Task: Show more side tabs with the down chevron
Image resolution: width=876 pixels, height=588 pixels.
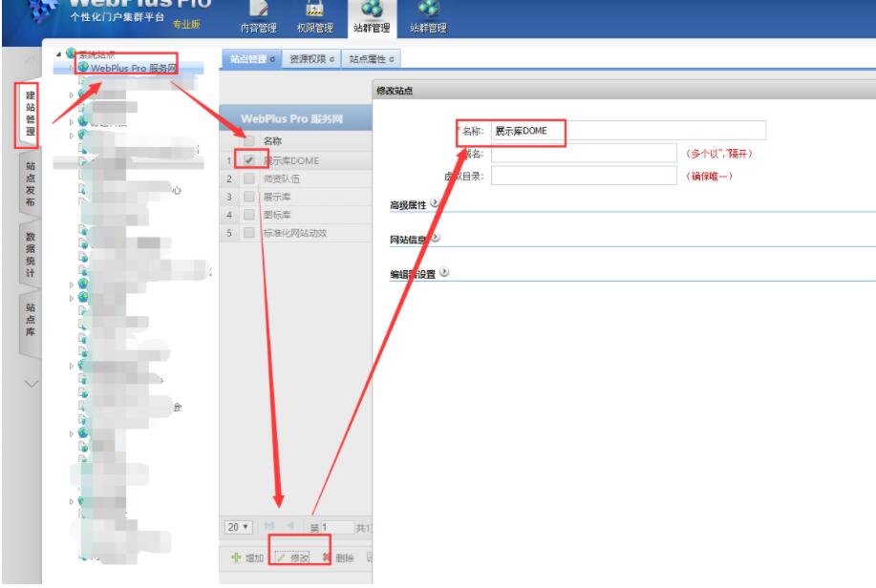Action: (x=32, y=384)
